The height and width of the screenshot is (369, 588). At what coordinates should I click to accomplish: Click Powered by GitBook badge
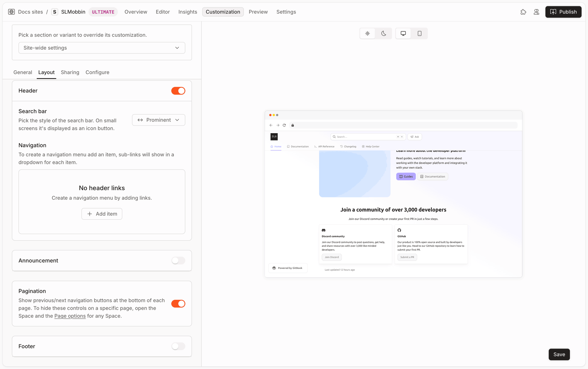[x=288, y=268]
